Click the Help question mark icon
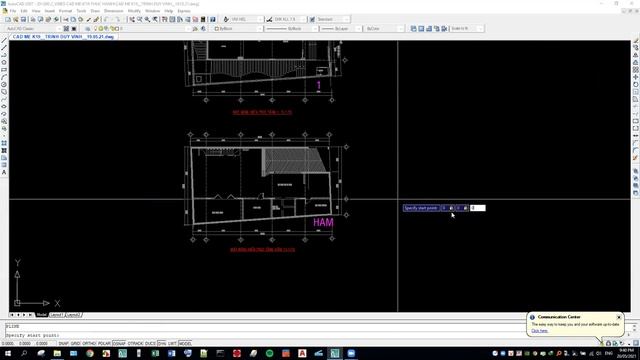The width and height of the screenshot is (640, 360). coord(213,19)
